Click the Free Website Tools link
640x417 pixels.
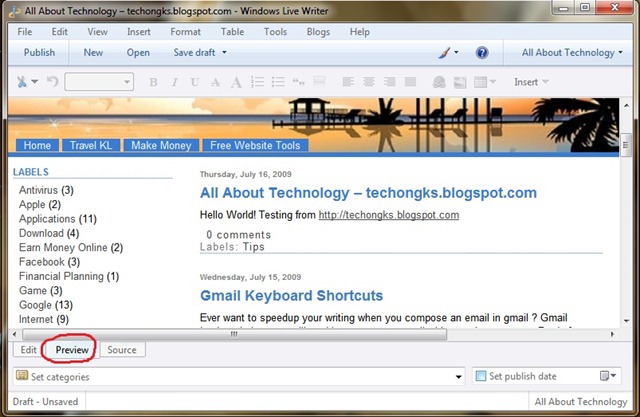tap(255, 145)
